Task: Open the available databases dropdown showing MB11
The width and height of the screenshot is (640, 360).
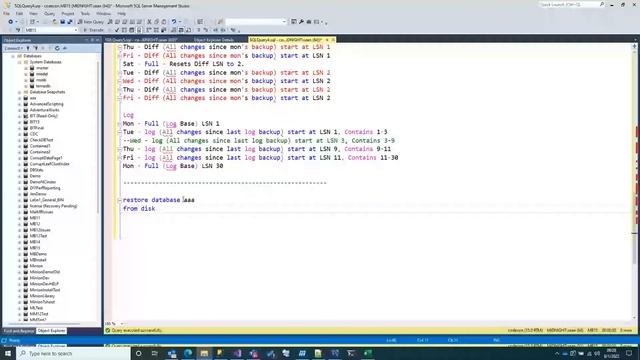Action: coord(51,30)
